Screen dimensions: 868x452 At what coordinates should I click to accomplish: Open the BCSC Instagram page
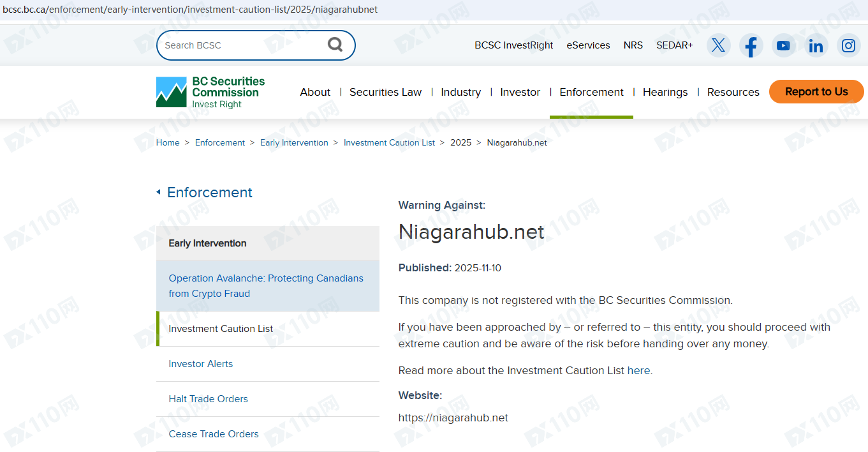coord(848,45)
